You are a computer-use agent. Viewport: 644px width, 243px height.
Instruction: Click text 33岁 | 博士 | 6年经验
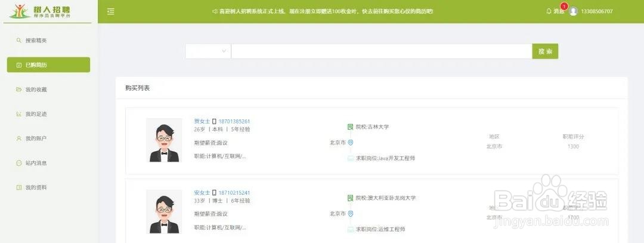coord(222,201)
